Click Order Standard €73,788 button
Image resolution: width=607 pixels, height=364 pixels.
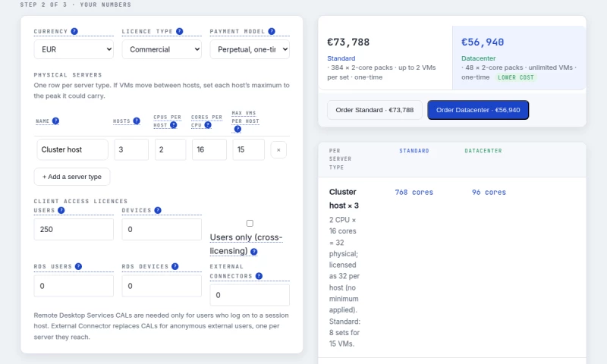[x=374, y=110]
